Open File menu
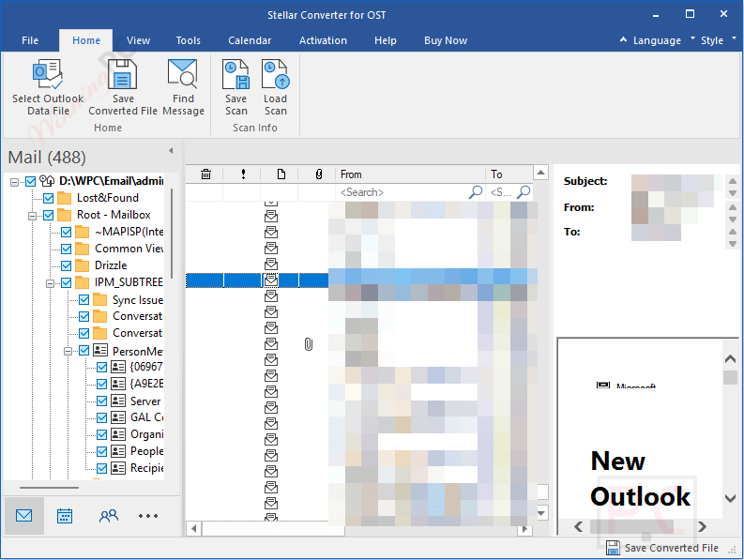The width and height of the screenshot is (744, 560). coord(30,40)
